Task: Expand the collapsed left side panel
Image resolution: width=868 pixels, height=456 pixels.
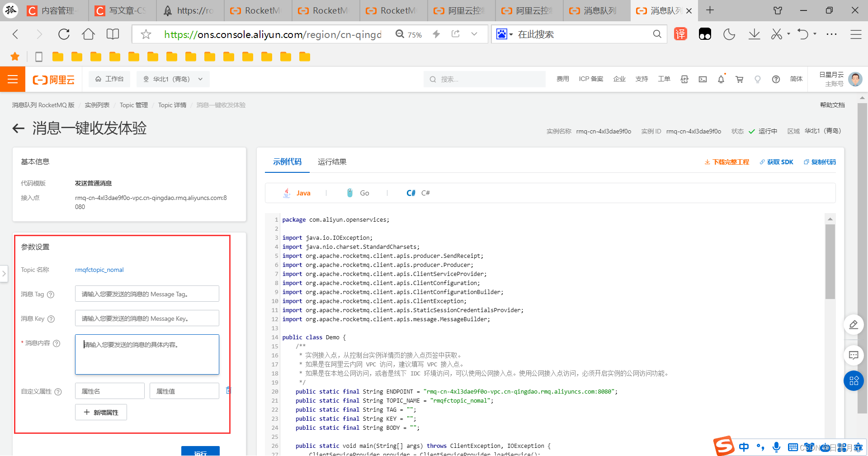Action: (x=4, y=274)
